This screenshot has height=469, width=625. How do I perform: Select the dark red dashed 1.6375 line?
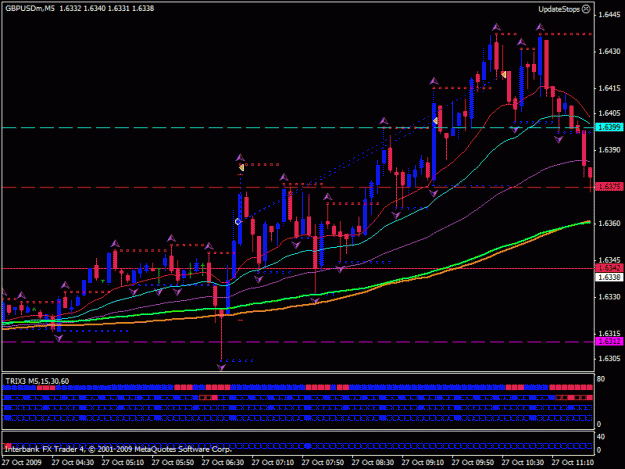click(x=298, y=187)
